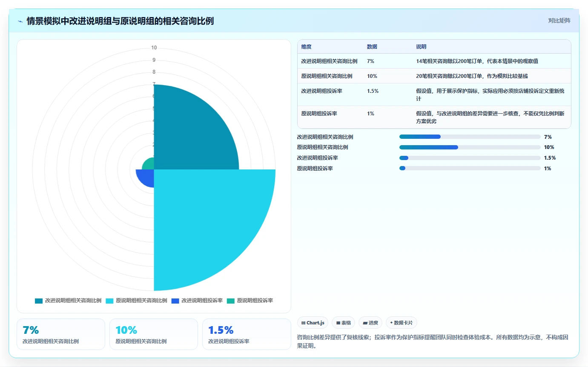Click the icon inside 数据卡片 chip

(391, 323)
